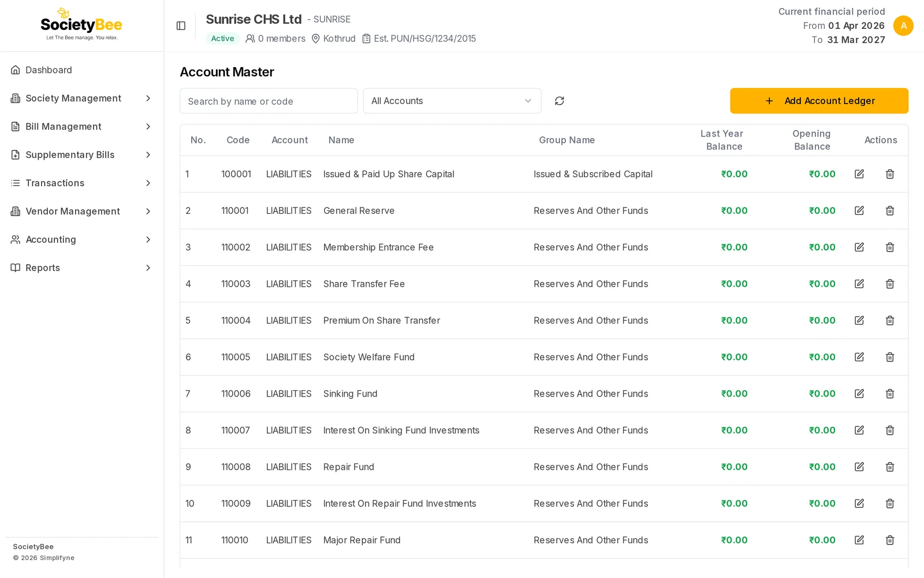This screenshot has width=924, height=578.
Task: Open the All Accounts filter dropdown
Action: (452, 101)
